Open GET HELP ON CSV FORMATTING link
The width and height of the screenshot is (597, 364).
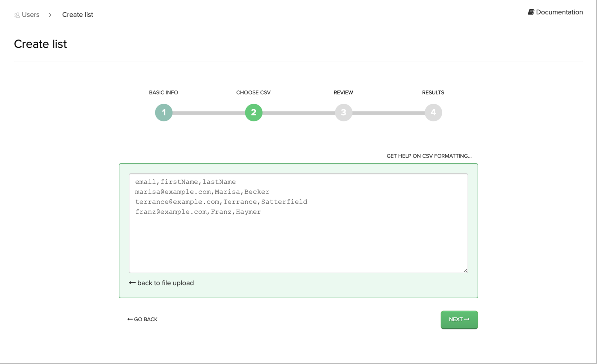coord(429,156)
